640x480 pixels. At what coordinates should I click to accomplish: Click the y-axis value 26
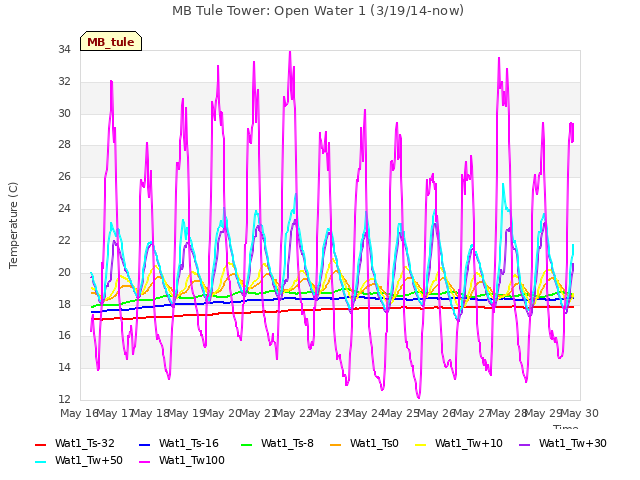click(x=64, y=176)
